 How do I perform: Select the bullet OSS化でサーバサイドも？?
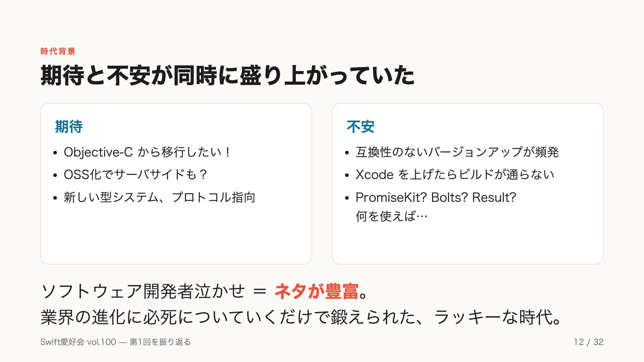pyautogui.click(x=136, y=175)
